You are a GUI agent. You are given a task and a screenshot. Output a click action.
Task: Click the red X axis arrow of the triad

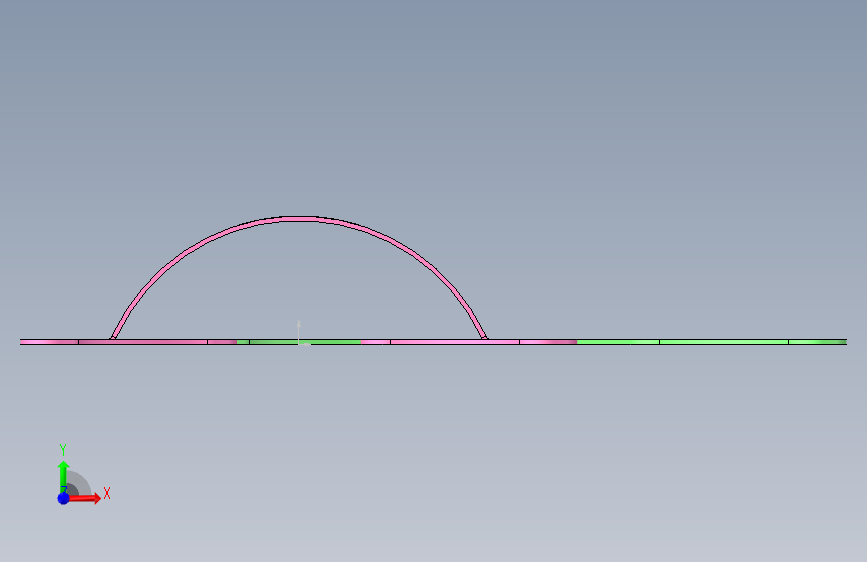coord(84,498)
